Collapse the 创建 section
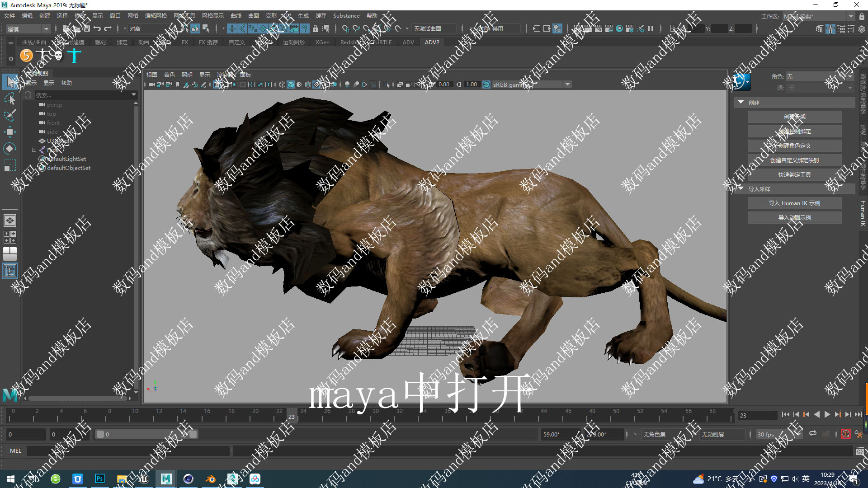Screen dimensions: 868x488 coord(741,103)
